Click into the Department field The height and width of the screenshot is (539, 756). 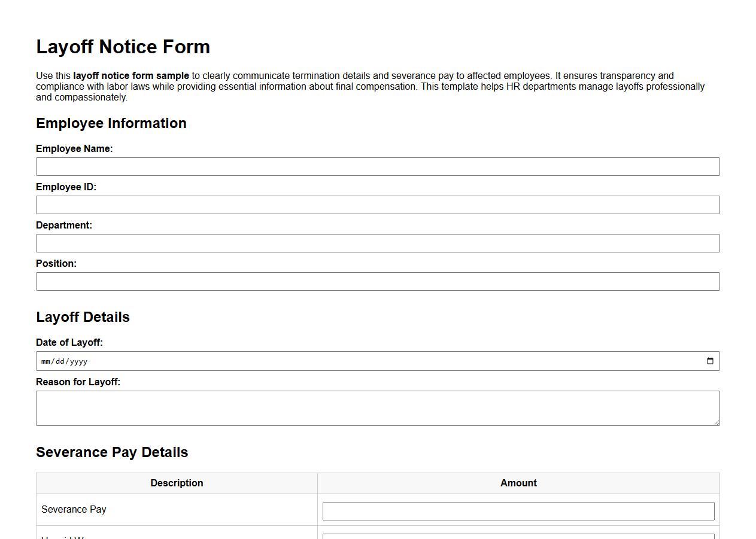coord(378,243)
